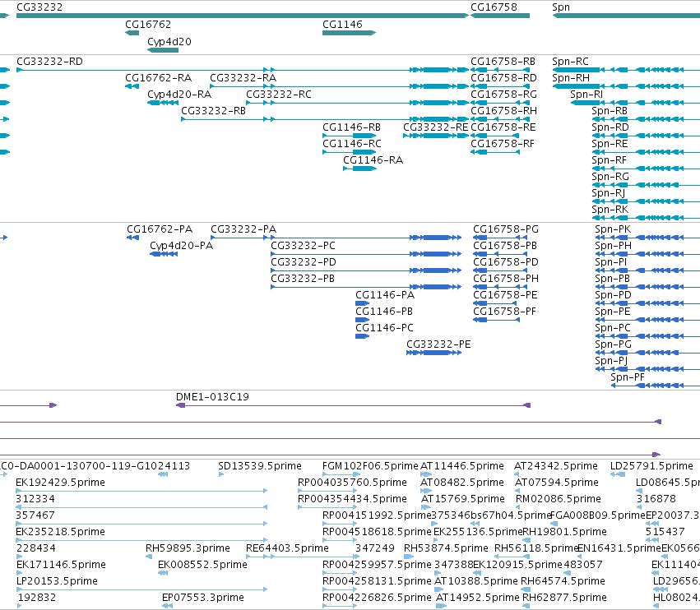Viewport: 700px width, 610px height.
Task: Click the EK235218.5prime EST label
Action: [x=60, y=532]
